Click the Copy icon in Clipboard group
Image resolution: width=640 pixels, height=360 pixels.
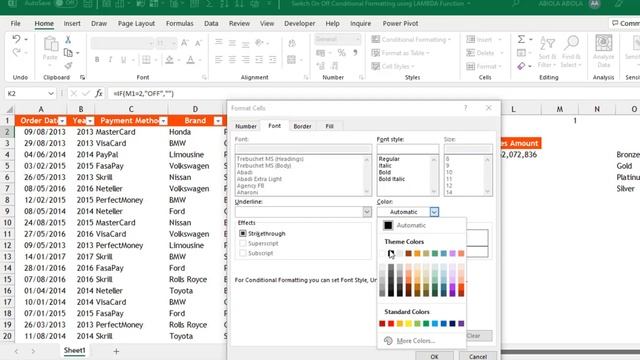(x=68, y=53)
